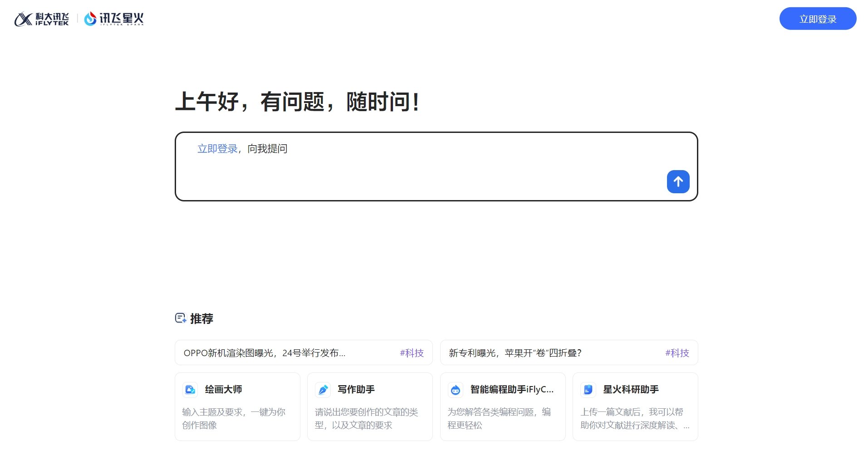Open the 智能编程助手iFlyCode card
This screenshot has height=465, width=868.
[502, 406]
